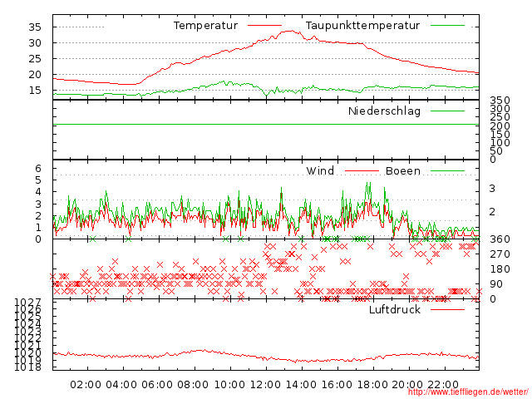Viewport: 532px width, 399px height.
Task: Click the 1027 pressure axis value
Action: tap(27, 302)
